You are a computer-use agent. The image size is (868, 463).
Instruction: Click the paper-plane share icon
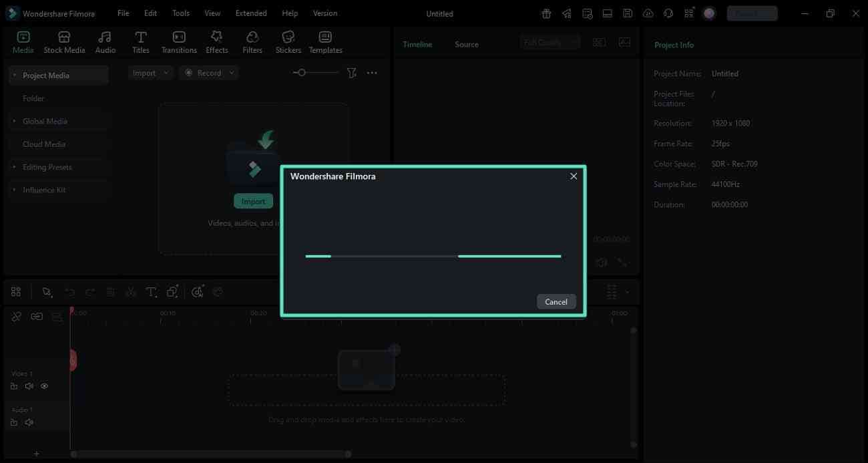(566, 13)
